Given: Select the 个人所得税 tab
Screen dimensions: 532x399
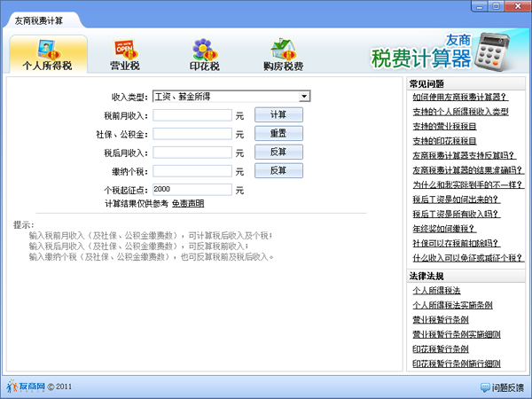Looking at the screenshot, I should tap(48, 54).
